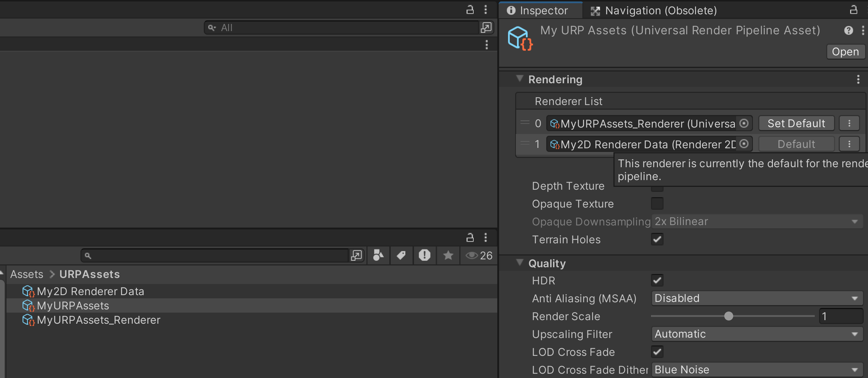Collapse the Rendering section
Screen dimensions: 868x378
tap(520, 79)
